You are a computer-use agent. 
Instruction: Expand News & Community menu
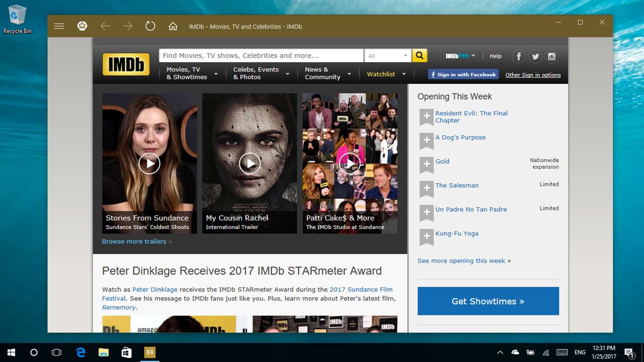pyautogui.click(x=328, y=73)
